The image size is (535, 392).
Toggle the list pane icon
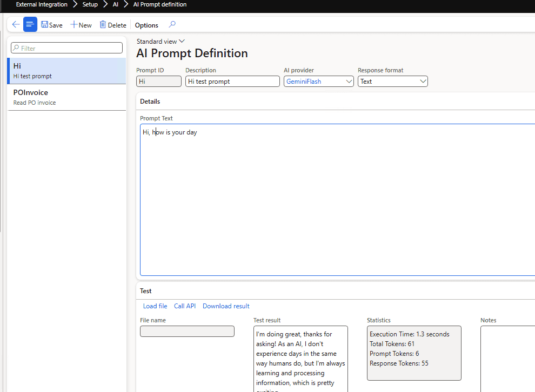[x=30, y=25]
